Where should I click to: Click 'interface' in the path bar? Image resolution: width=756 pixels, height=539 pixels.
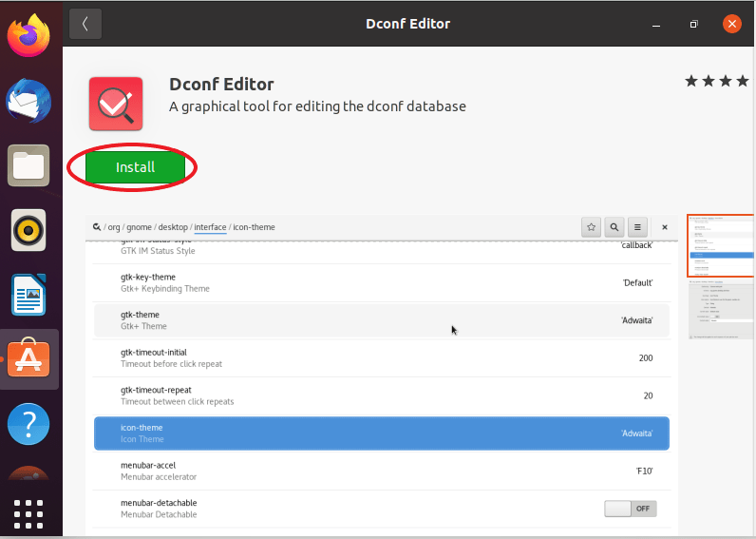coord(210,227)
